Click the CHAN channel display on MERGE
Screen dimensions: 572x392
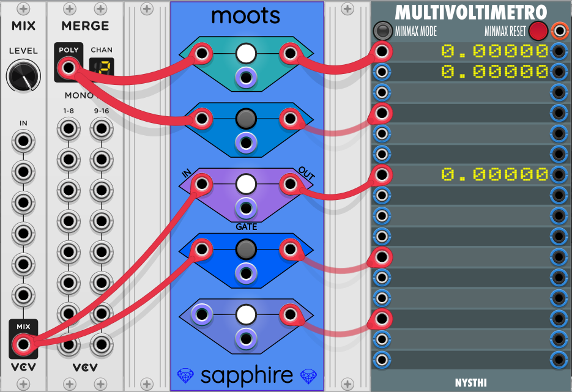tap(101, 68)
